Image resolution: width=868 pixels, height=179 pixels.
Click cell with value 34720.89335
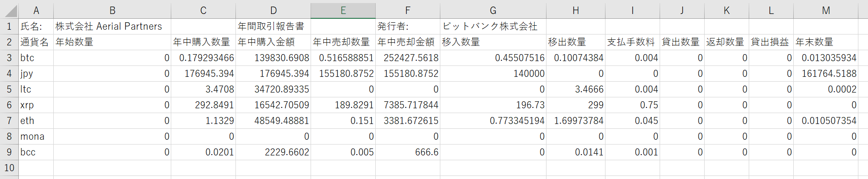[273, 89]
